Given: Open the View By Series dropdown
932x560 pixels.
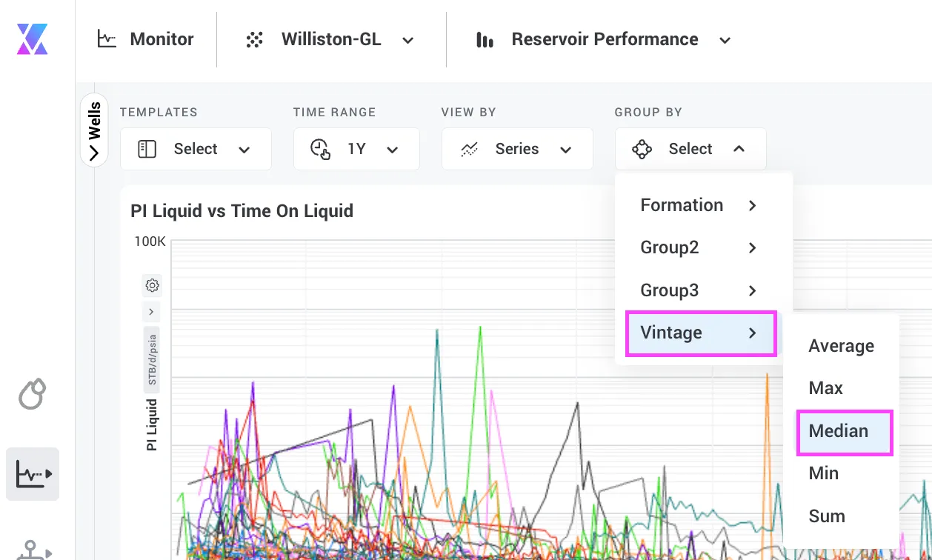Looking at the screenshot, I should coord(517,149).
